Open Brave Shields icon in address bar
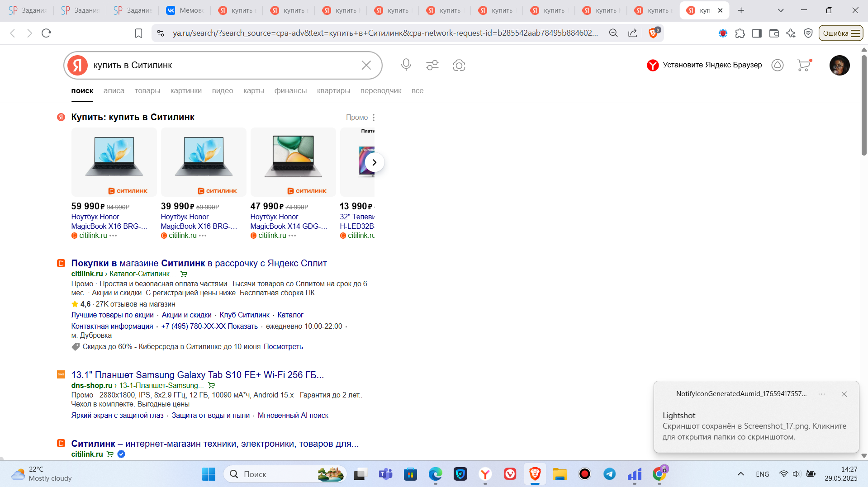 (654, 33)
